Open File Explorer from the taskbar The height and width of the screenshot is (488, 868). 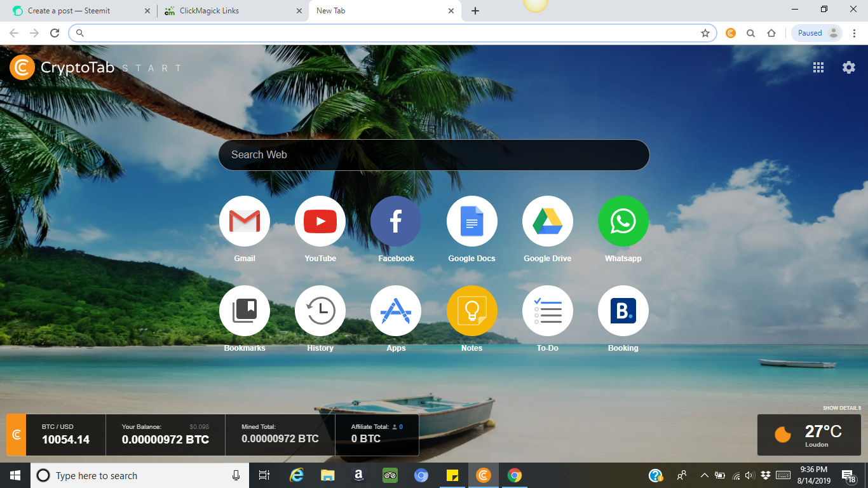click(x=327, y=475)
